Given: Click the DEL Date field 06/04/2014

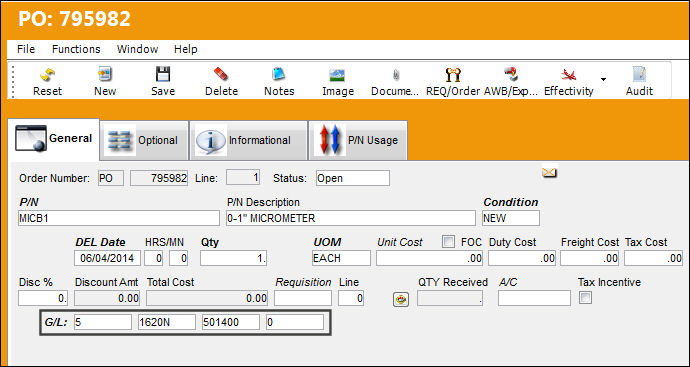Looking at the screenshot, I should coord(107,258).
